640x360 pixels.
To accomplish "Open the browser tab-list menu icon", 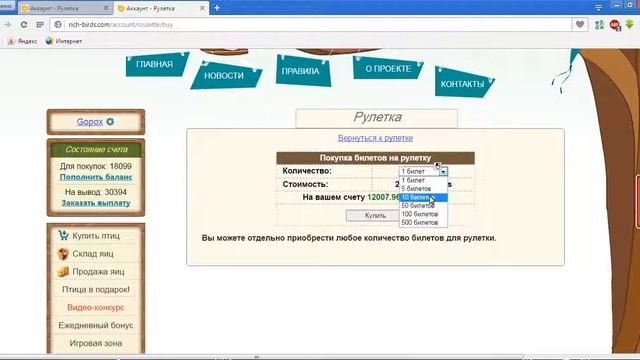I will (x=598, y=7).
